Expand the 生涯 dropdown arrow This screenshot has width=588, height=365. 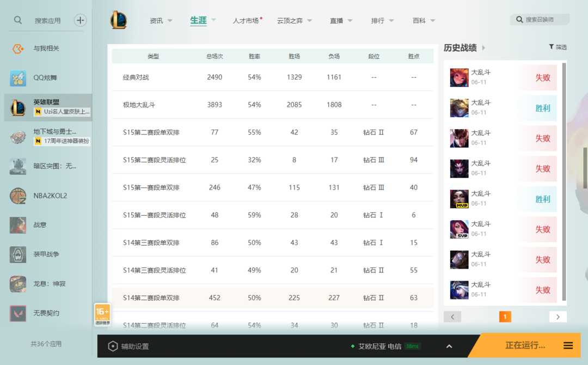pyautogui.click(x=214, y=20)
